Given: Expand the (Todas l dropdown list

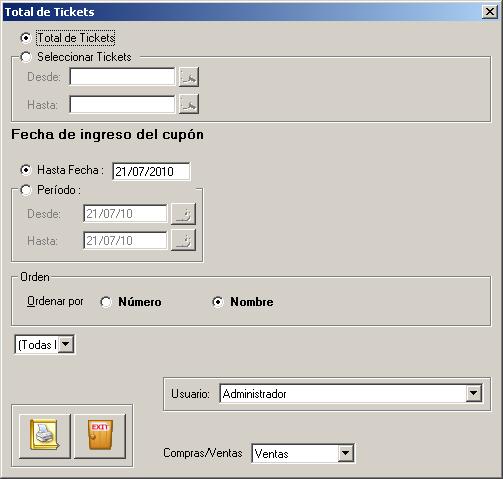Looking at the screenshot, I should coord(66,344).
